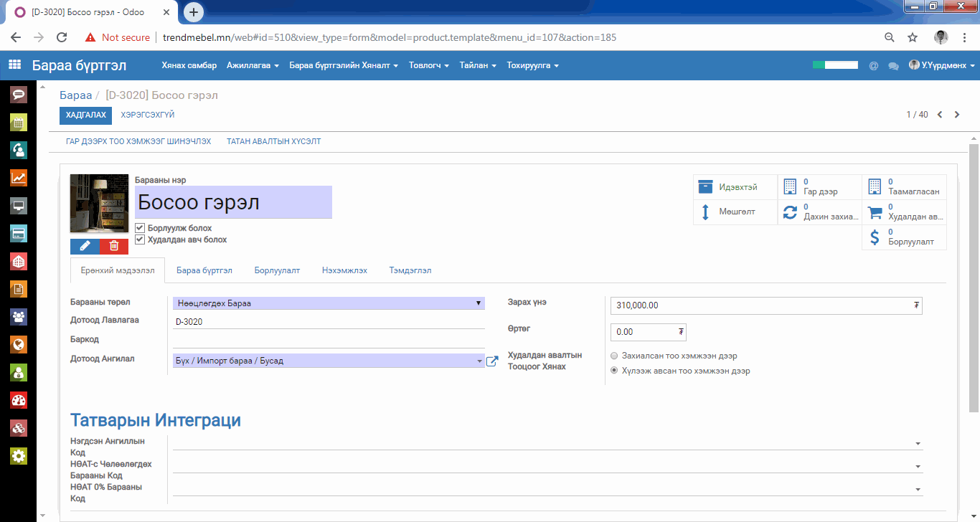980x522 pixels.
Task: Click the chat conversations icon in navbar
Action: (893, 66)
